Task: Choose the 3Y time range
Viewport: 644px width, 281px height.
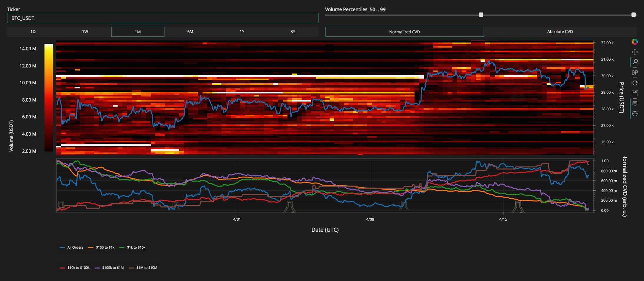Action: click(293, 32)
